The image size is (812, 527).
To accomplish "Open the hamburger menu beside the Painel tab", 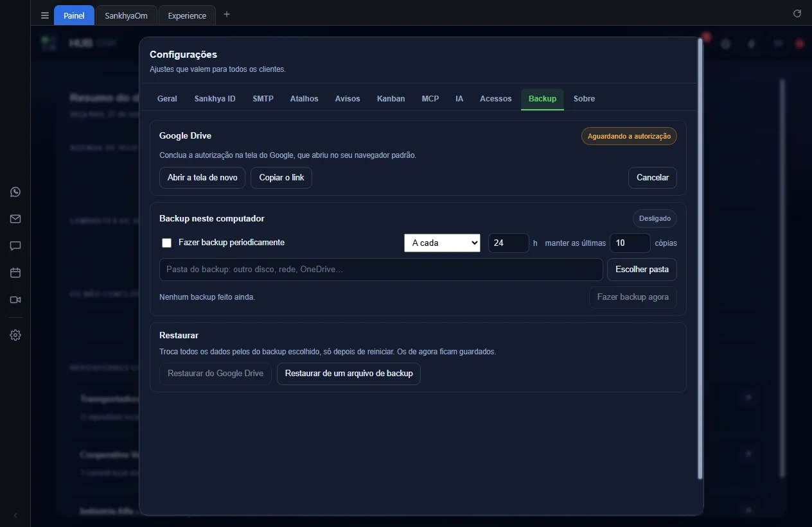I will pyautogui.click(x=44, y=15).
